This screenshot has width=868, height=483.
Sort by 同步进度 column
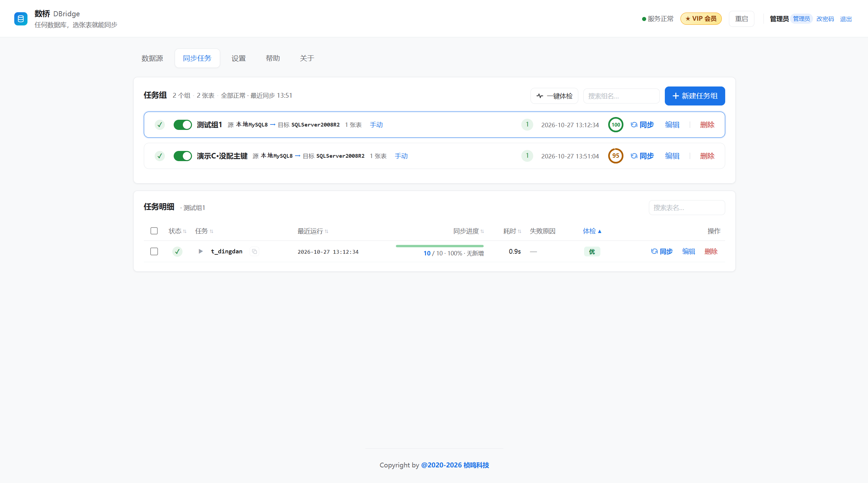[x=468, y=231]
